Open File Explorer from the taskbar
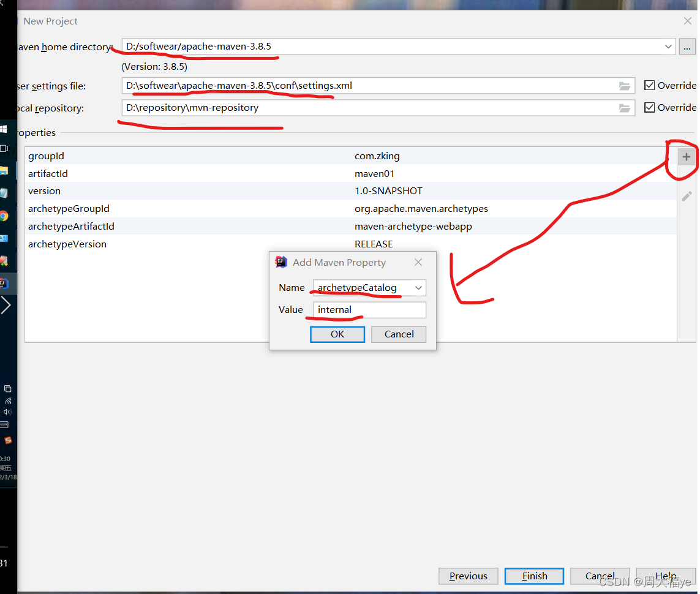 [x=4, y=170]
